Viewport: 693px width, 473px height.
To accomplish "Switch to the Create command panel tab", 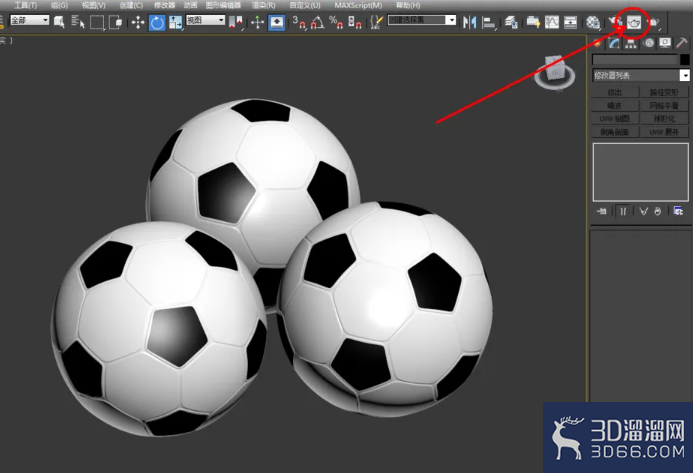I will click(597, 43).
